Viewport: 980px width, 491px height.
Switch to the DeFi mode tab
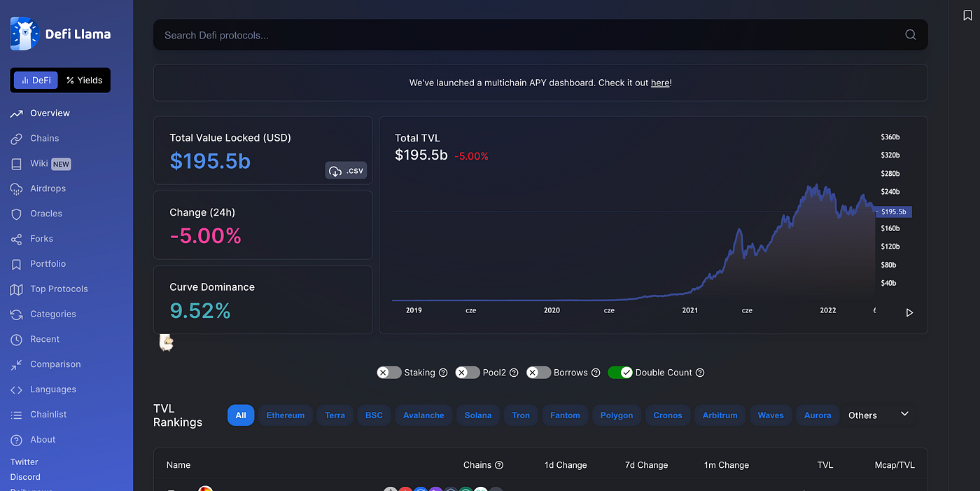pos(36,81)
